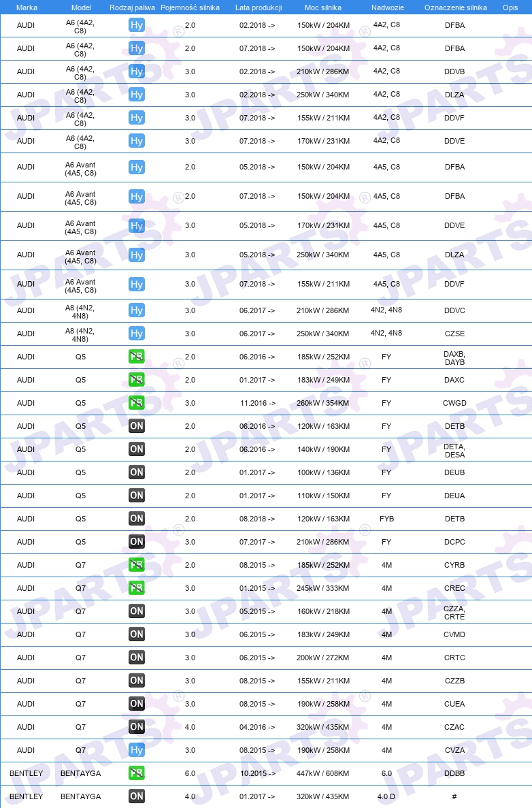The image size is (532, 808).
Task: Click the PB petrol icon in the Bentley Bentayga 6.0 row
Action: click(x=137, y=773)
